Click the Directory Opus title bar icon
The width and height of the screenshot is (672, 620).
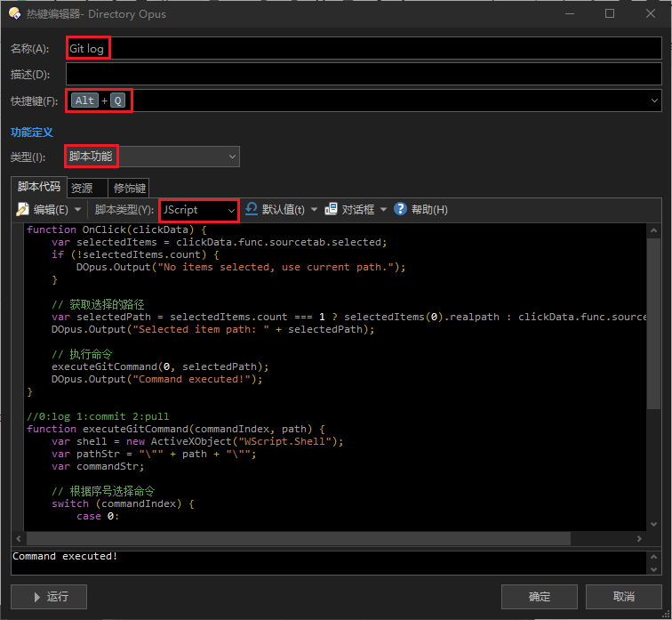pyautogui.click(x=14, y=13)
